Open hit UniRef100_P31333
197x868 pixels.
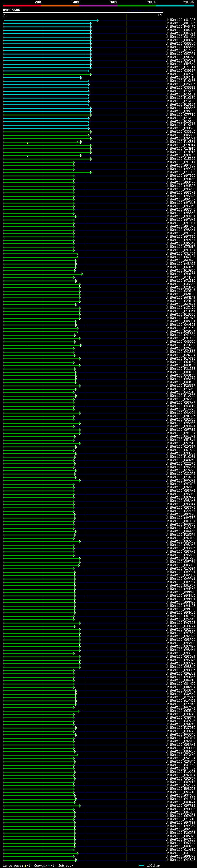point(180,369)
